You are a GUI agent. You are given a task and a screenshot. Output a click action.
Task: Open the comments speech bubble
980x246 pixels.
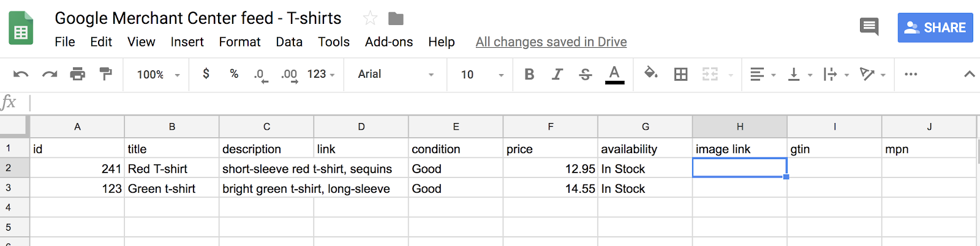[869, 27]
